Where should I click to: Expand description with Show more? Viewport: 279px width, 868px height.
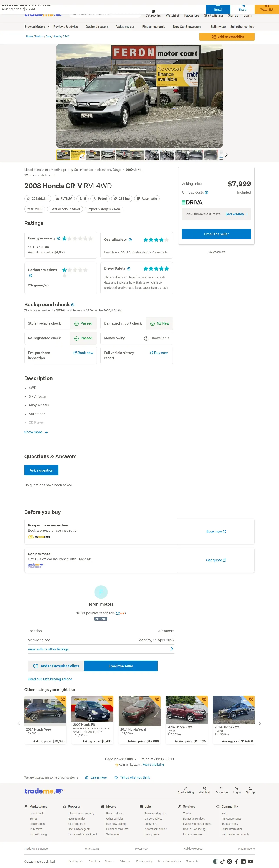(36, 432)
